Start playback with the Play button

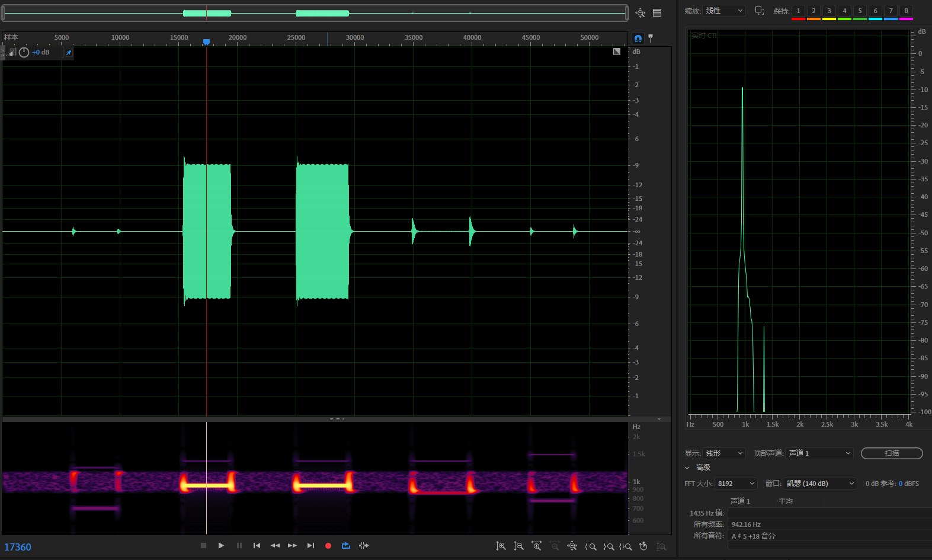click(221, 546)
